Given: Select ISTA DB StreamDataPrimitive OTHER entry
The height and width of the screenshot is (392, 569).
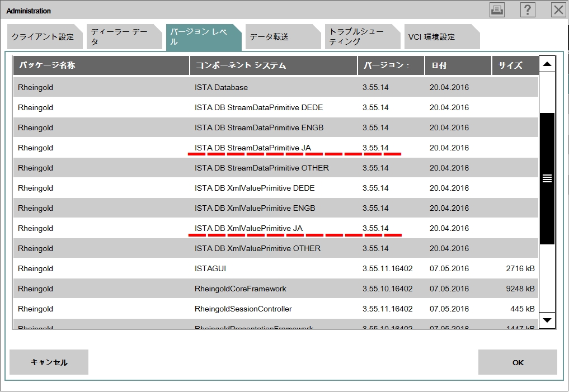Looking at the screenshot, I should point(276,168).
